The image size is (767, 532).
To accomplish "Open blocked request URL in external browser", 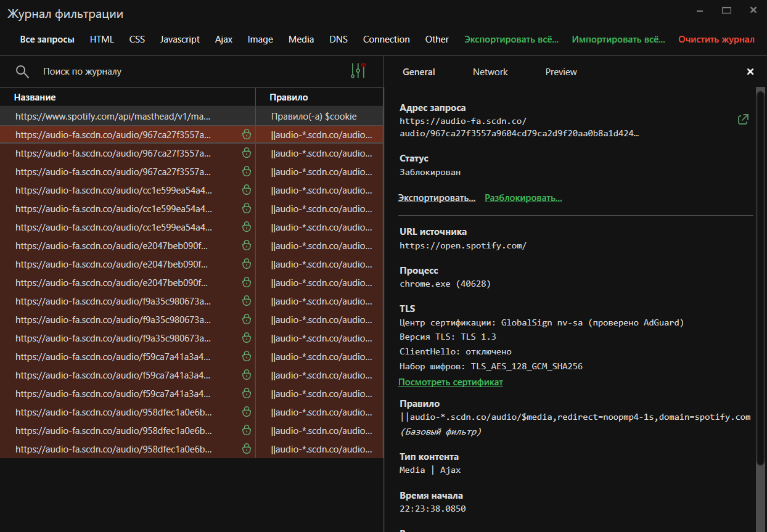I will click(744, 119).
